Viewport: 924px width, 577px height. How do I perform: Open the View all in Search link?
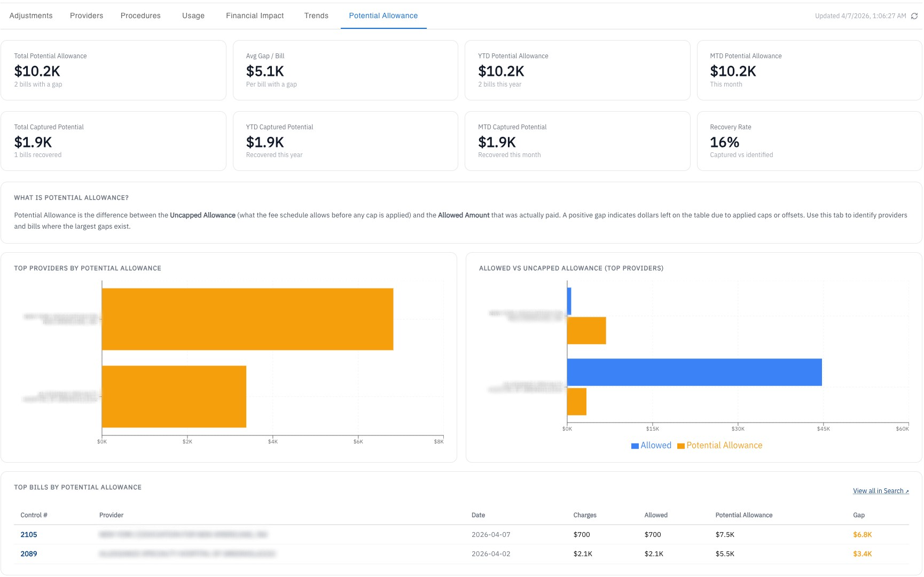878,490
